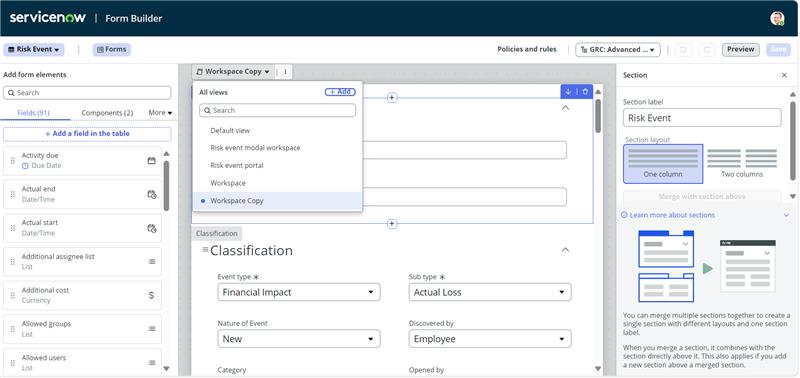The height and width of the screenshot is (378, 800).
Task: Click the All views Search field
Action: pos(278,110)
